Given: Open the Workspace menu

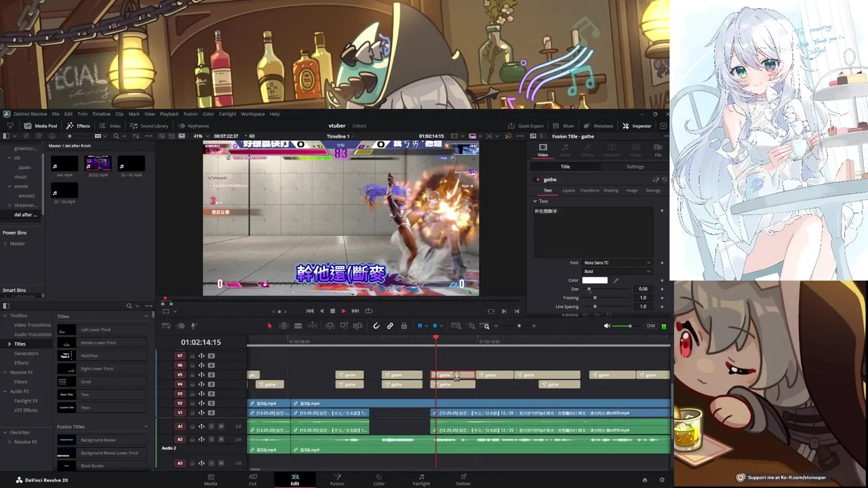Looking at the screenshot, I should [x=253, y=114].
